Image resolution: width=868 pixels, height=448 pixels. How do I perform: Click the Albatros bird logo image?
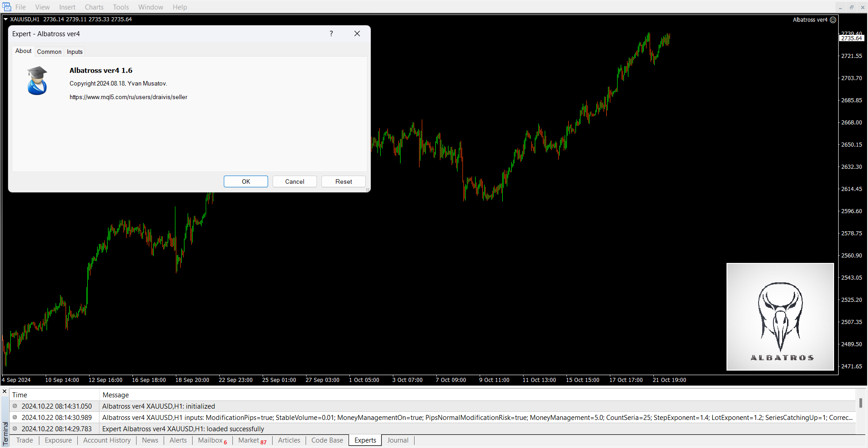click(x=780, y=317)
